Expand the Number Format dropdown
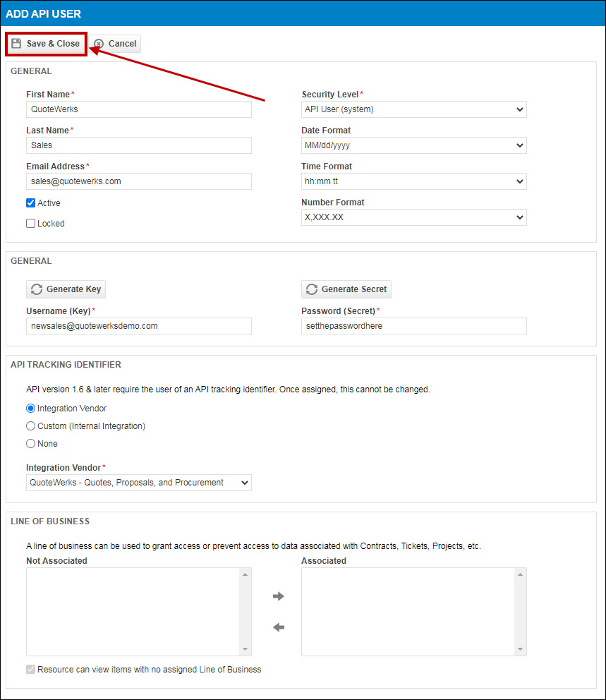 click(x=413, y=217)
